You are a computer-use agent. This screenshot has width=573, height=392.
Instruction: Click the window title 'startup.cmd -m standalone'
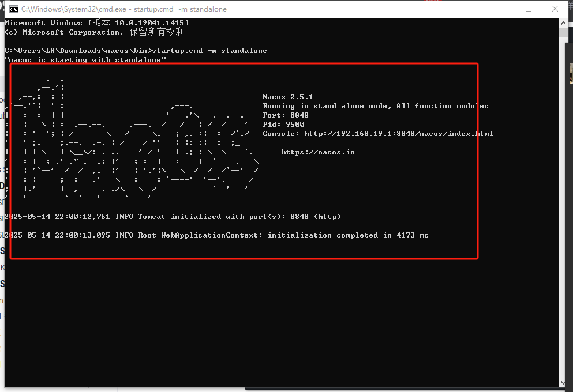(180, 9)
